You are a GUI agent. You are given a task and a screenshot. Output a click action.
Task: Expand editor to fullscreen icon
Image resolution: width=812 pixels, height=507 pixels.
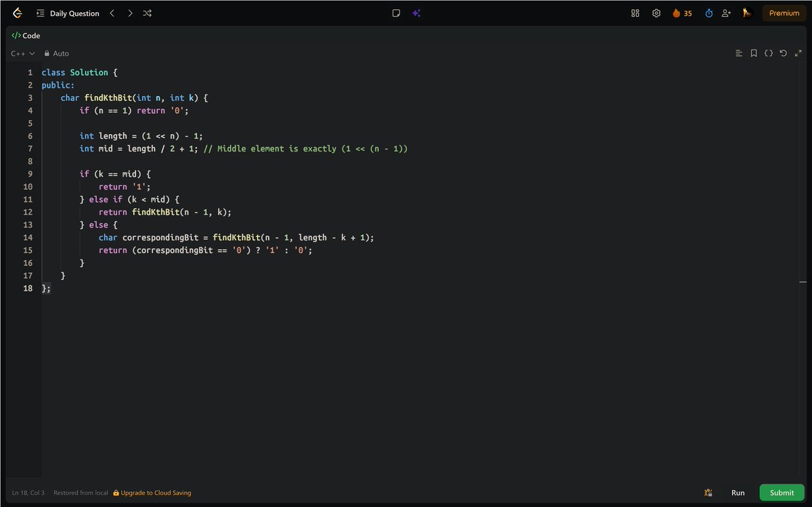click(x=798, y=53)
